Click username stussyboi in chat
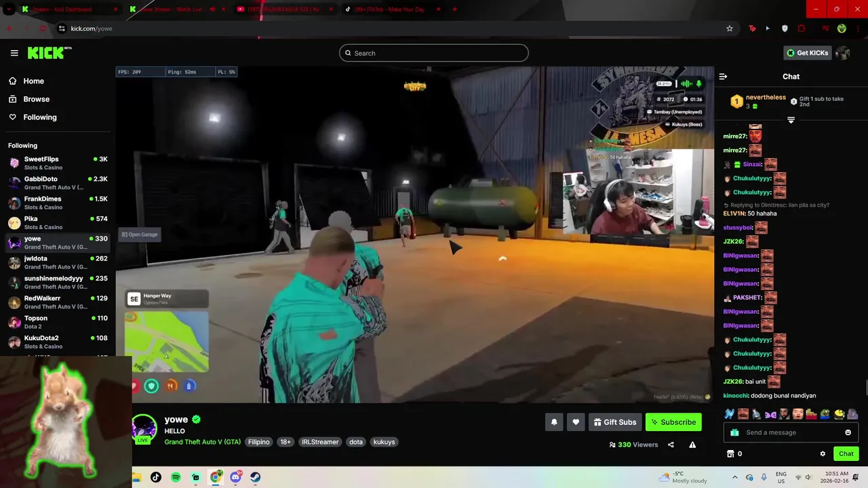This screenshot has height=488, width=868. click(x=738, y=228)
